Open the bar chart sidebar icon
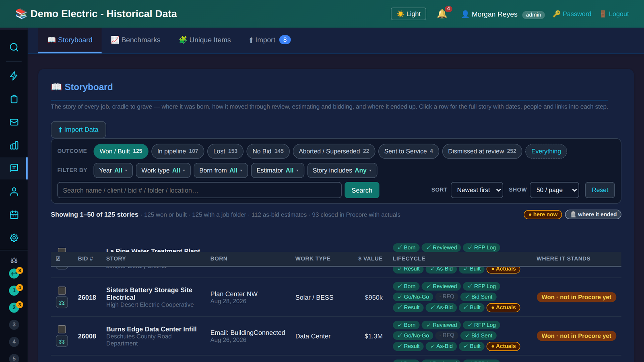The height and width of the screenshot is (362, 644). 14,145
